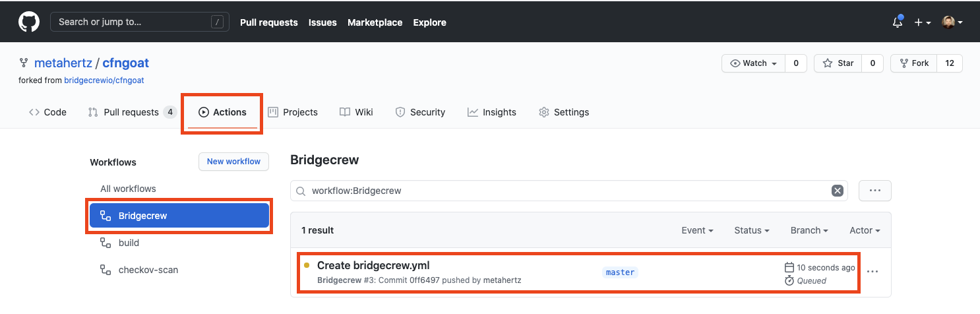Open the plus create-new menu
Screen dimensions: 980x314
click(922, 22)
